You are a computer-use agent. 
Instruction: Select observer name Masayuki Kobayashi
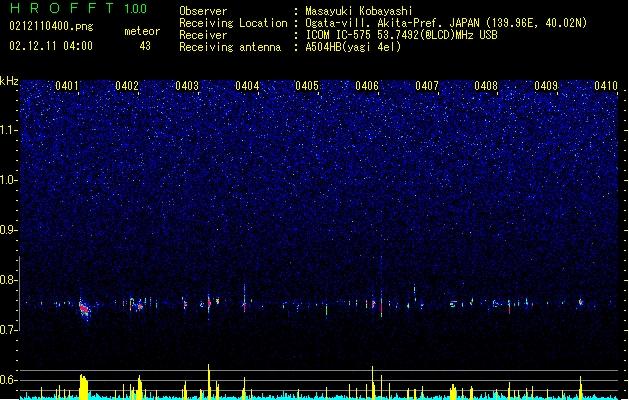tap(359, 11)
